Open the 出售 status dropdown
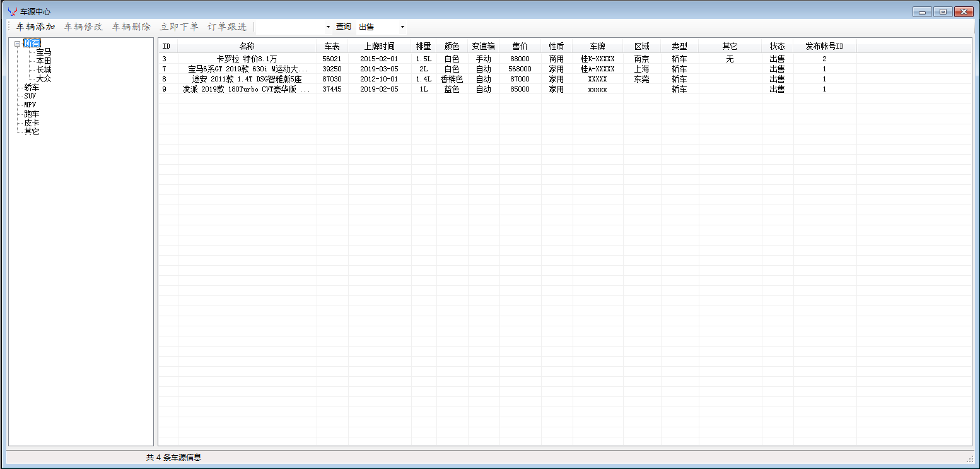Image resolution: width=980 pixels, height=469 pixels. (x=402, y=27)
